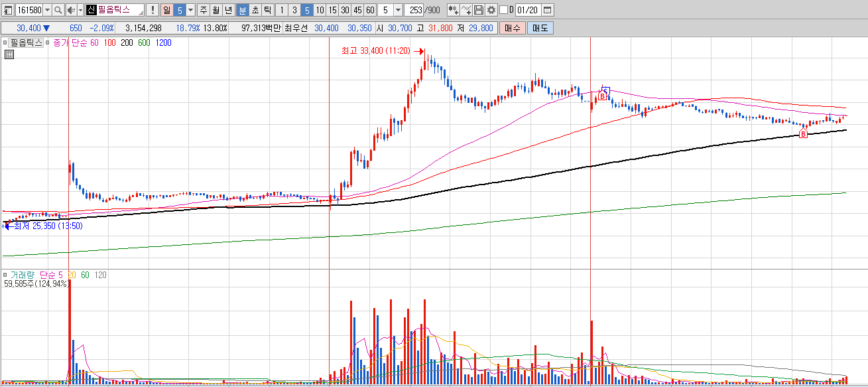Viewport: 868px width, 387px height.
Task: Click the grid table icon under 필옵틱스 label
Action: click(x=9, y=54)
